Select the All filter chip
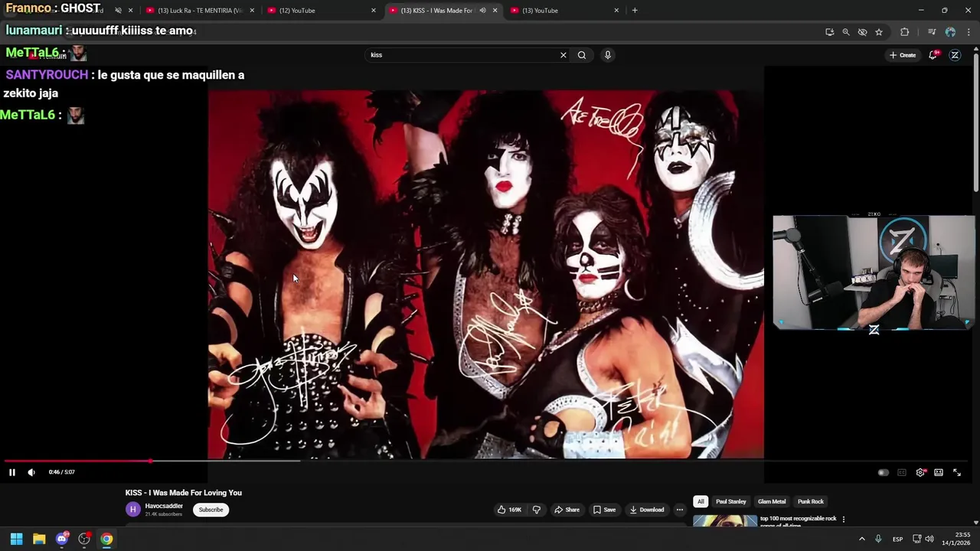The image size is (980, 551). 700,501
